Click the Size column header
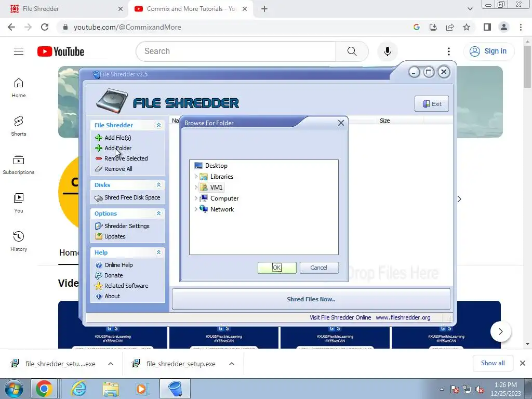Image resolution: width=532 pixels, height=399 pixels. click(400, 121)
